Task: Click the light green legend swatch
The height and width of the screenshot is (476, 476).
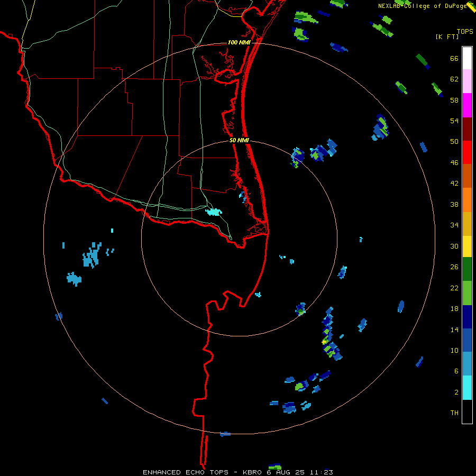Action: click(x=467, y=293)
